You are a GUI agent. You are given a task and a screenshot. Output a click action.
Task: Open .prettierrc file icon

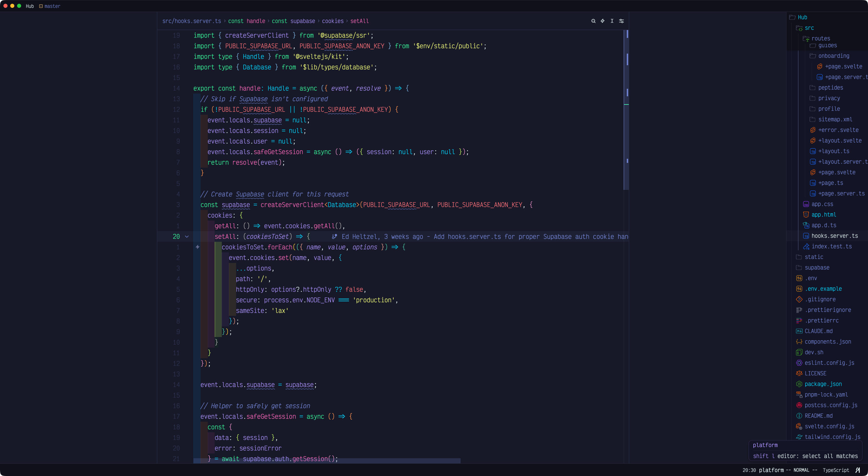pos(799,321)
